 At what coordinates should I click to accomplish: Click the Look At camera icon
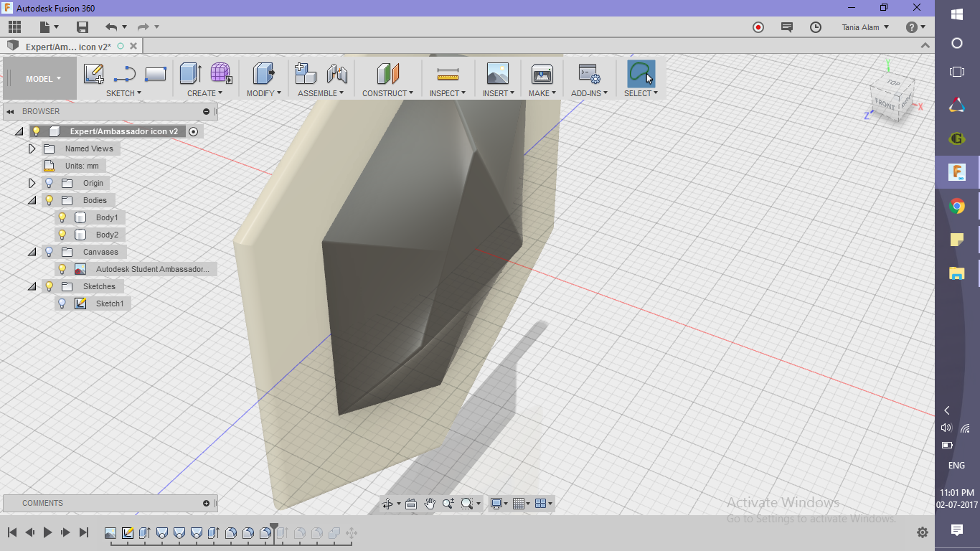[411, 504]
